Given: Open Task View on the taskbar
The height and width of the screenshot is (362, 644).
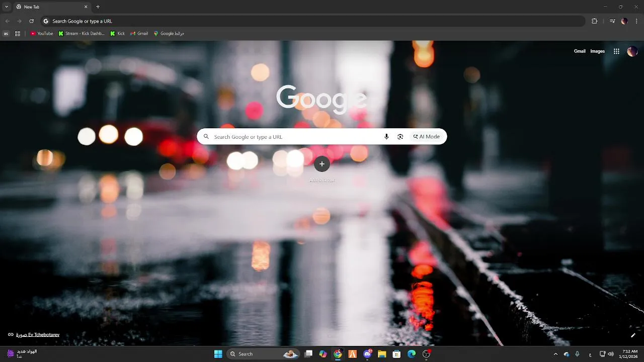Looking at the screenshot, I should pyautogui.click(x=308, y=354).
